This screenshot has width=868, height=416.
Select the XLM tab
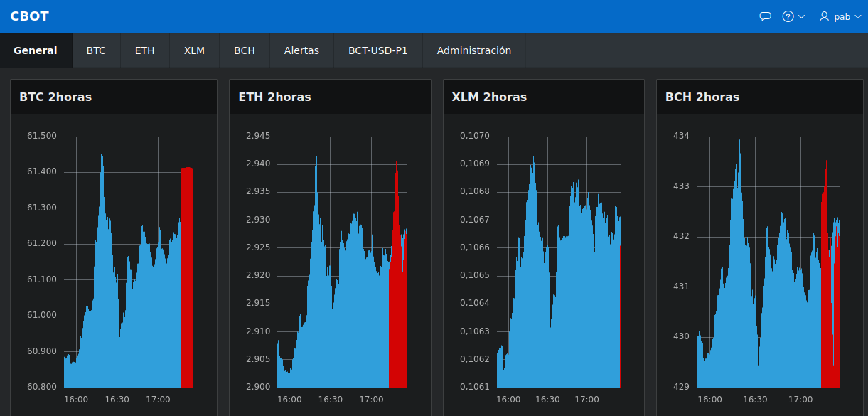pyautogui.click(x=194, y=50)
